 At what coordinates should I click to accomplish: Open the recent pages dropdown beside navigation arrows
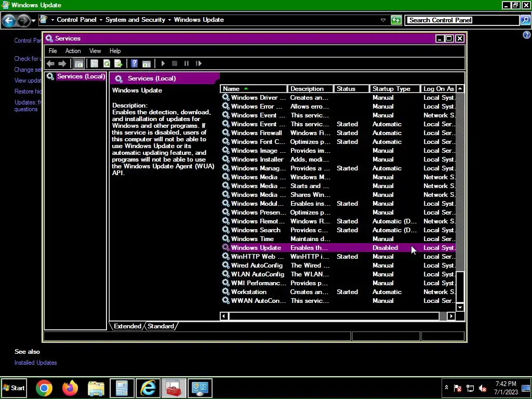33,21
